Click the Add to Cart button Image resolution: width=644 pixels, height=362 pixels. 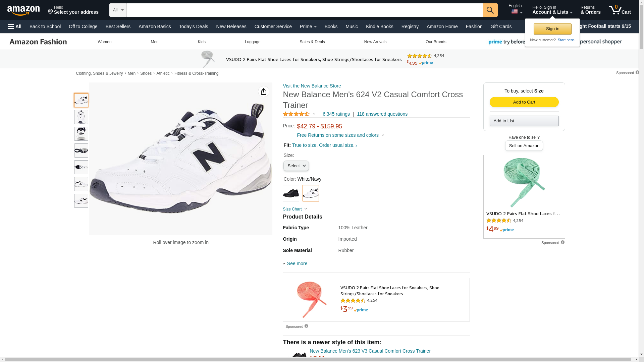point(524,102)
